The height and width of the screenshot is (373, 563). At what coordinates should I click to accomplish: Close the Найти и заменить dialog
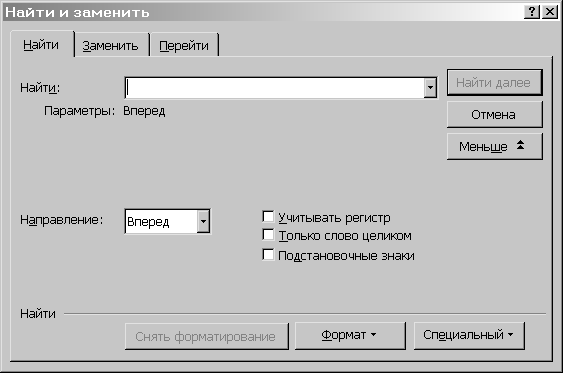coord(550,12)
